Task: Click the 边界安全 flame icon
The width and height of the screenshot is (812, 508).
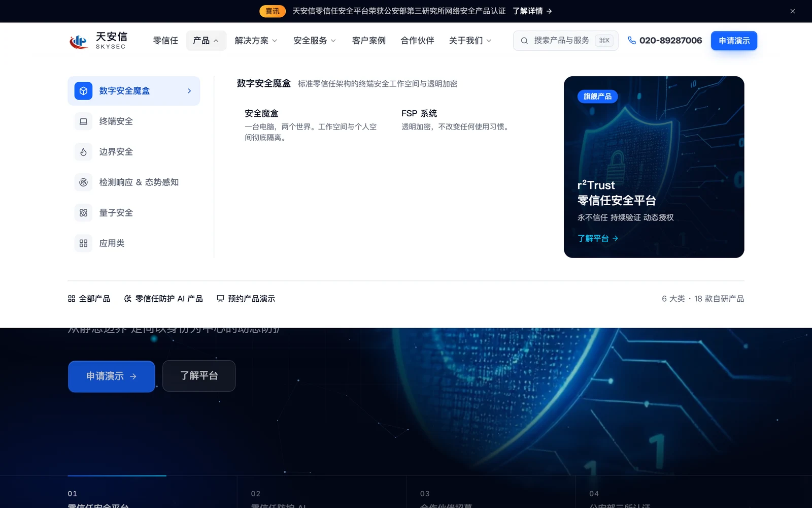Action: [x=84, y=152]
